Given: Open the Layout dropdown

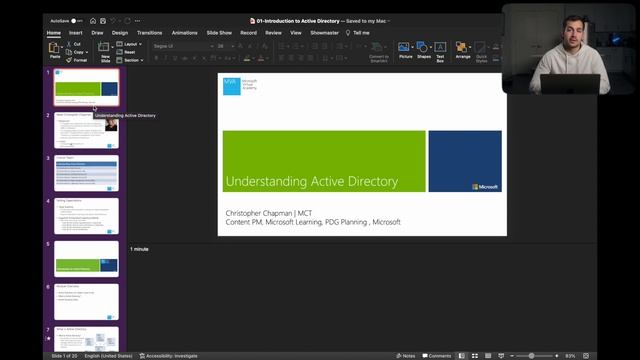Looking at the screenshot, I should pos(129,44).
